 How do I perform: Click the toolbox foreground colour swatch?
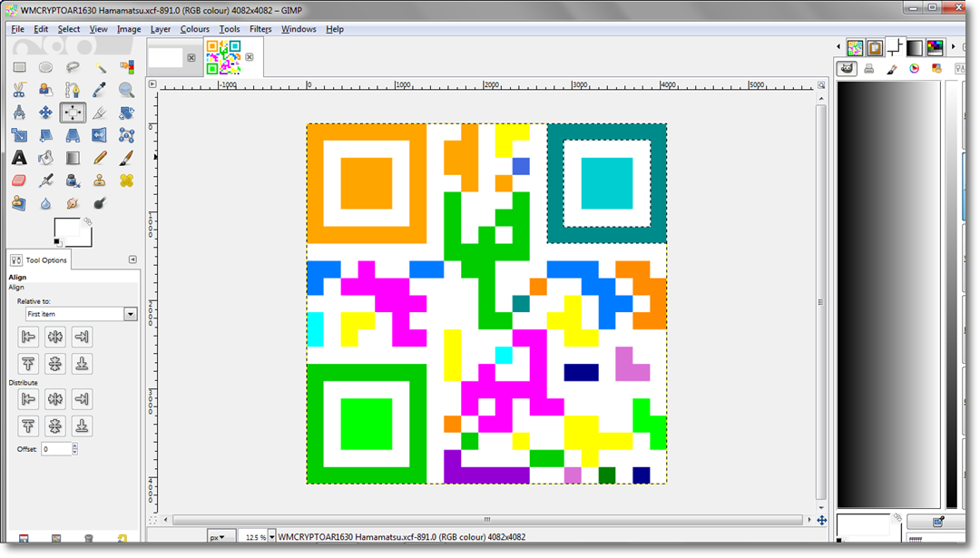[x=65, y=228]
